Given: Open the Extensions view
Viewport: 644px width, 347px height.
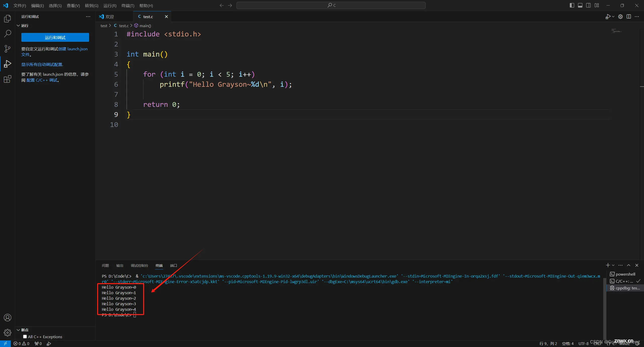Looking at the screenshot, I should pyautogui.click(x=8, y=79).
